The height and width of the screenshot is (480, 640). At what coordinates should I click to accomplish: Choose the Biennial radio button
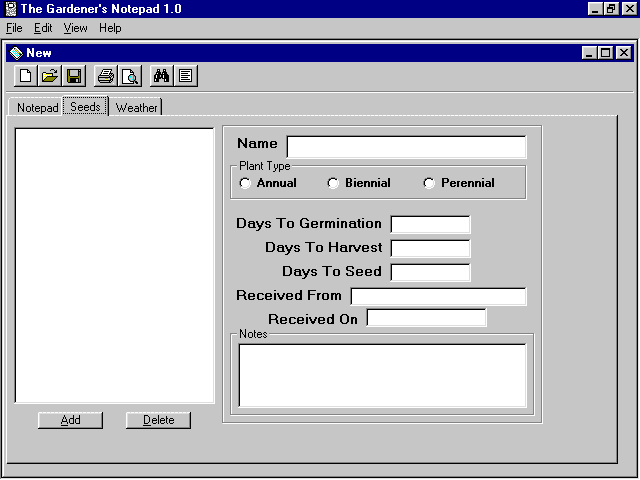click(x=333, y=183)
